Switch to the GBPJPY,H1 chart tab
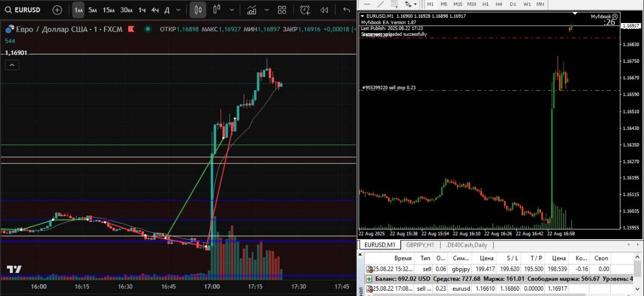The width and height of the screenshot is (644, 296). [420, 245]
